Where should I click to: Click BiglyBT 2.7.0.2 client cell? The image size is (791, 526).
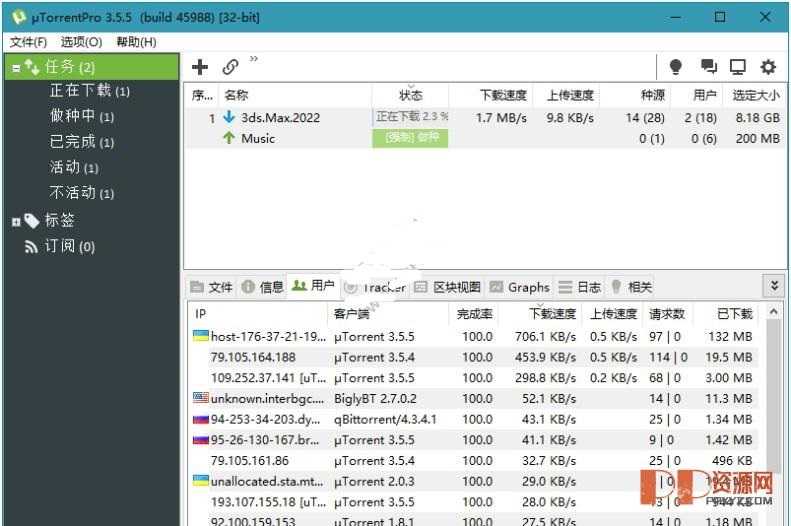[x=375, y=398]
